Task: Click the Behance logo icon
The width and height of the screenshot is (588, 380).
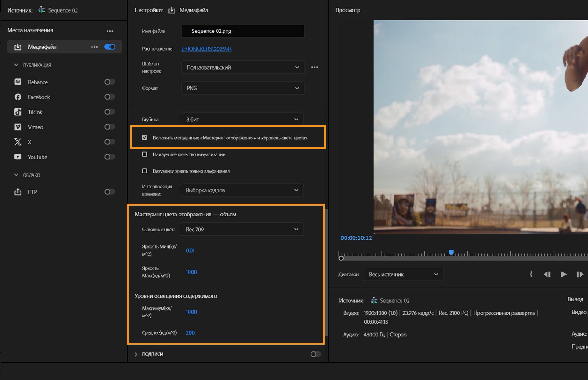Action: pyautogui.click(x=18, y=82)
